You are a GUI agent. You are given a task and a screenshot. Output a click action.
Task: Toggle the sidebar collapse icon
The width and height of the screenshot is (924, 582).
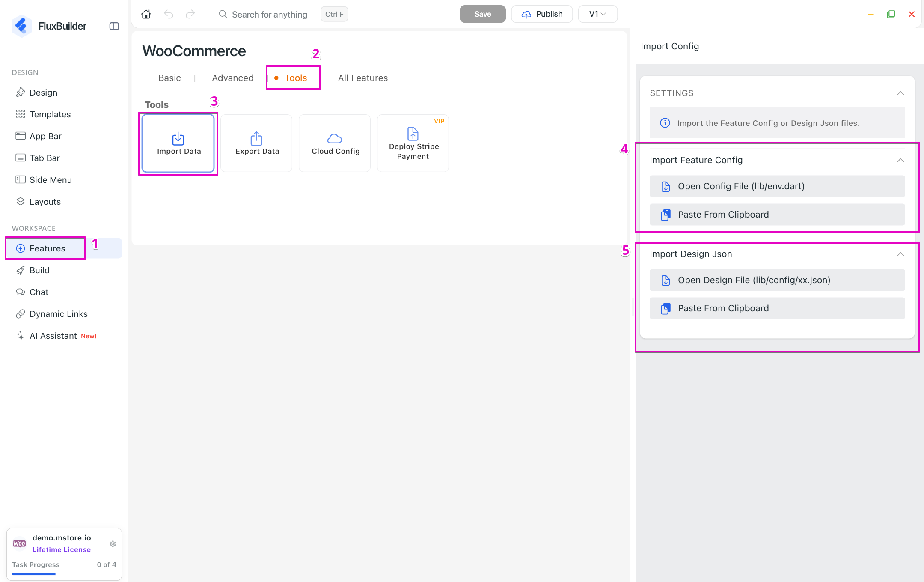tap(114, 26)
